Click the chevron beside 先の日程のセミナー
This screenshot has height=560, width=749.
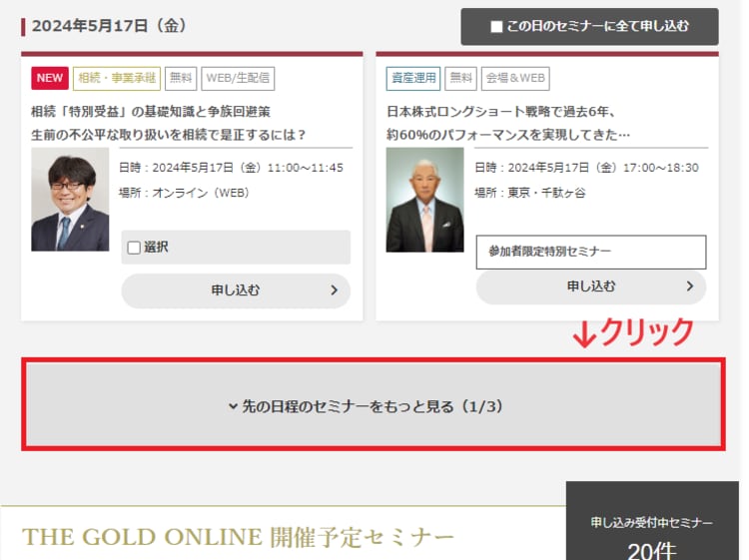coord(233,406)
